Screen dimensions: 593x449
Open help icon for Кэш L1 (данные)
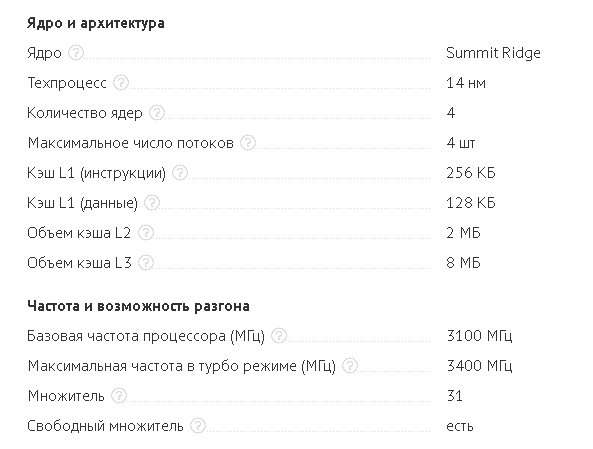pos(152,202)
